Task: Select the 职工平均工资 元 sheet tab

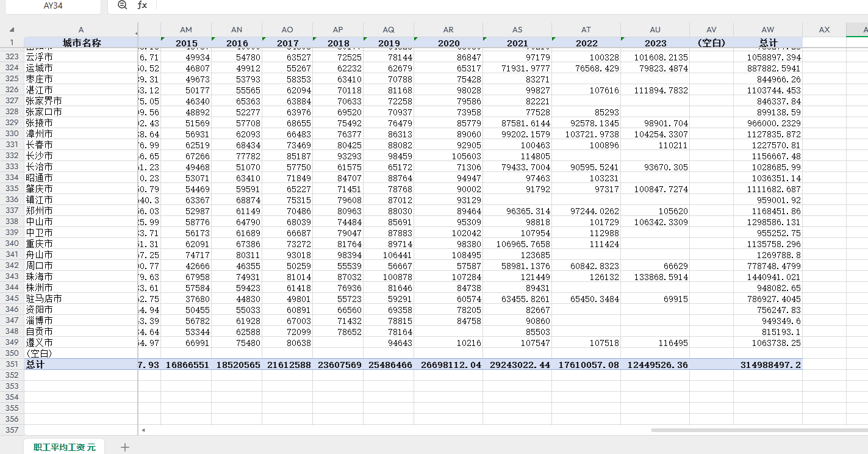Action: tap(65, 447)
